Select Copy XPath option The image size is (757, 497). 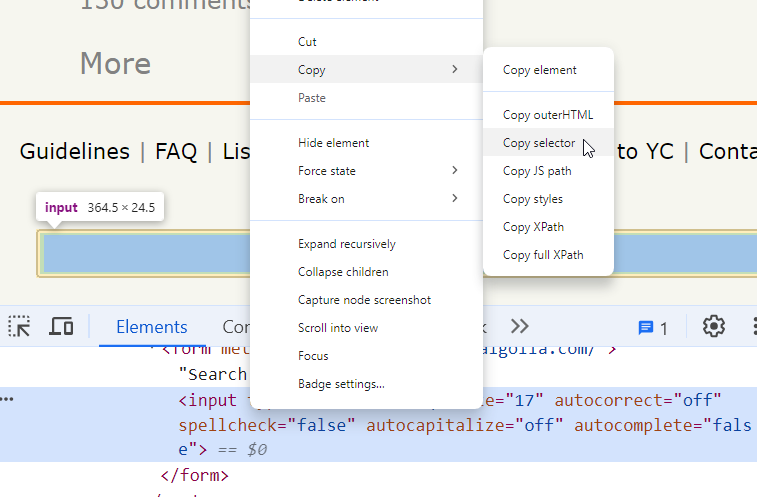tap(532, 227)
